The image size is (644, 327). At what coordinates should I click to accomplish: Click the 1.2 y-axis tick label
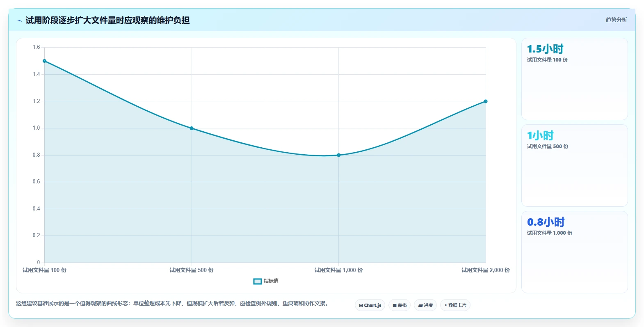pyautogui.click(x=37, y=101)
